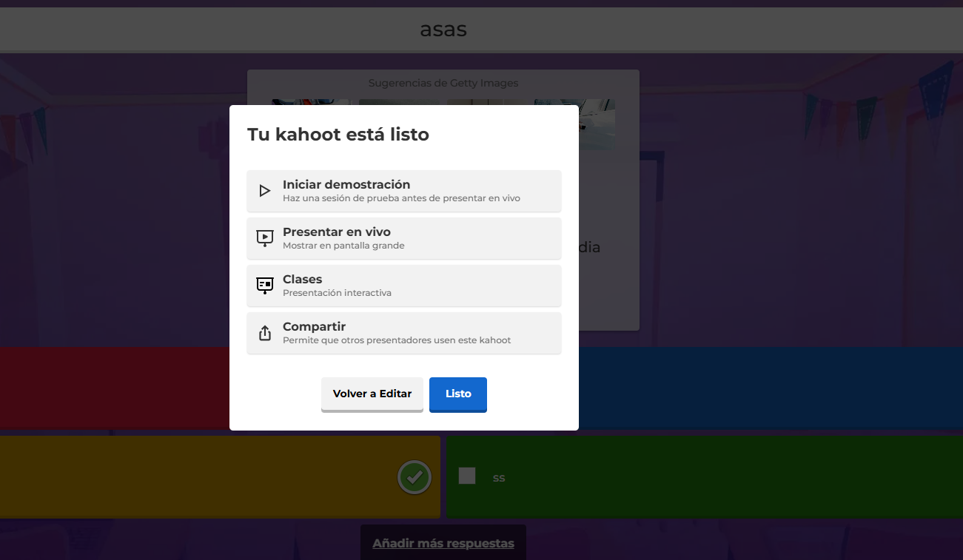
Task: Click the Compartir share icon
Action: pos(265,333)
